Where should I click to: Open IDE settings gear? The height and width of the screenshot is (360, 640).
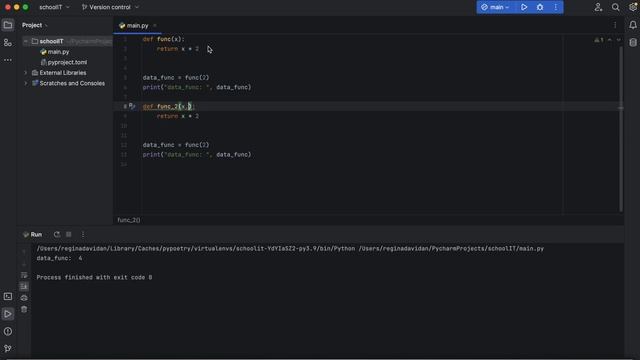633,7
